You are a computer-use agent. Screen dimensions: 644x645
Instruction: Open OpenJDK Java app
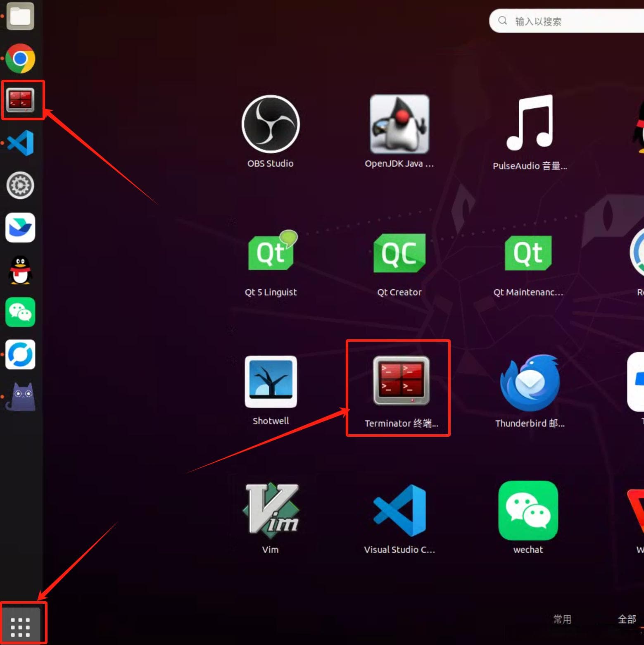pos(399,124)
